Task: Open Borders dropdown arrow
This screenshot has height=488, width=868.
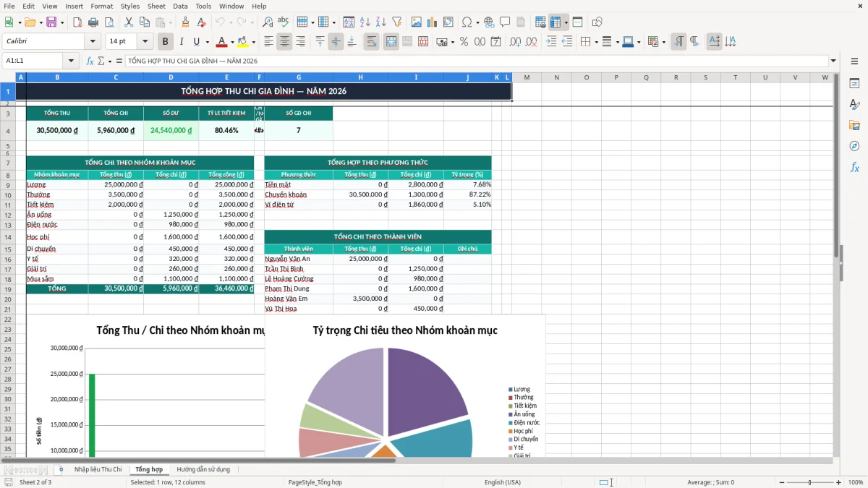Action: coord(596,42)
